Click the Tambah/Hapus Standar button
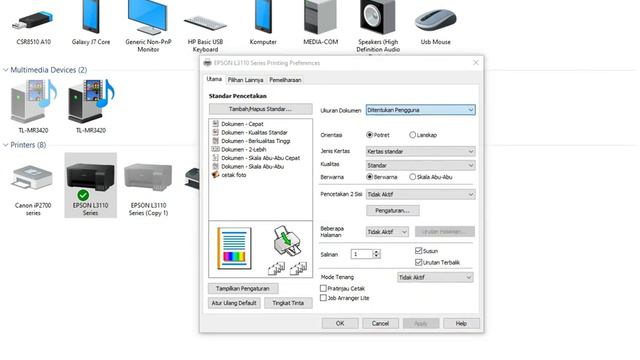640x360 pixels. coord(260,109)
